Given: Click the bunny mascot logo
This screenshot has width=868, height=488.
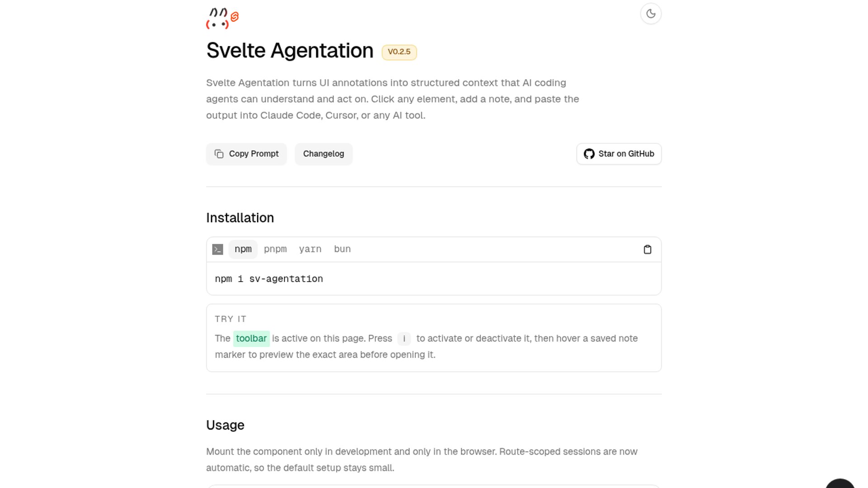Looking at the screenshot, I should point(217,19).
